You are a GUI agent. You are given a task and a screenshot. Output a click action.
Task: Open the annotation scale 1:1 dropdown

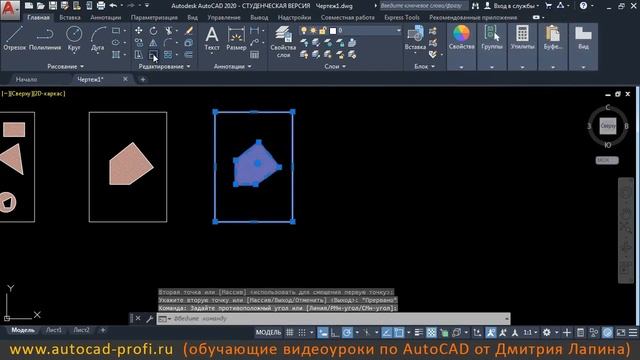530,333
